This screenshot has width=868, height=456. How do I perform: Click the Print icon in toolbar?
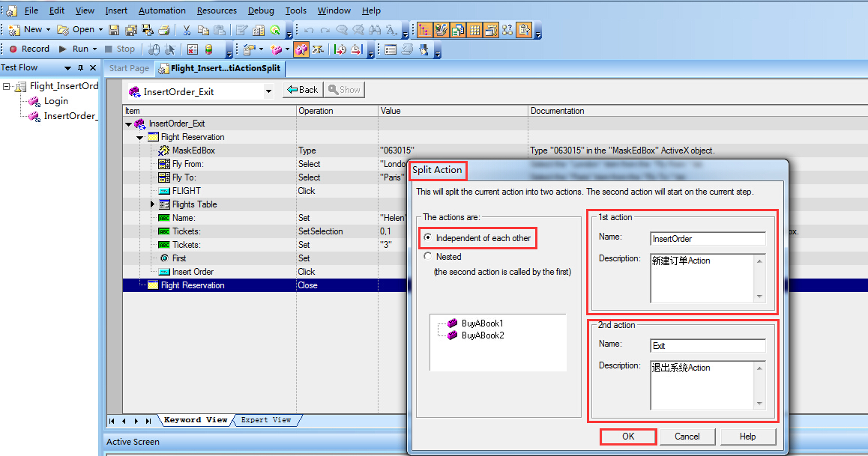click(164, 29)
